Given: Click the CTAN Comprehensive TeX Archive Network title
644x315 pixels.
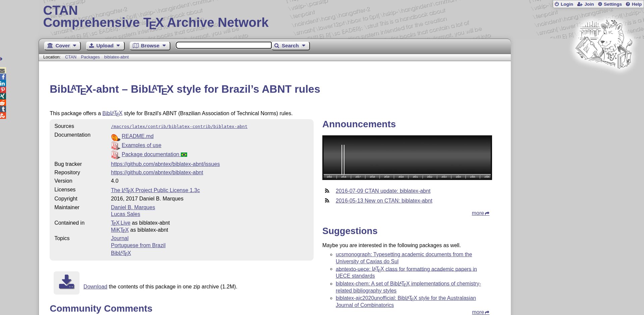Looking at the screenshot, I should click(156, 16).
